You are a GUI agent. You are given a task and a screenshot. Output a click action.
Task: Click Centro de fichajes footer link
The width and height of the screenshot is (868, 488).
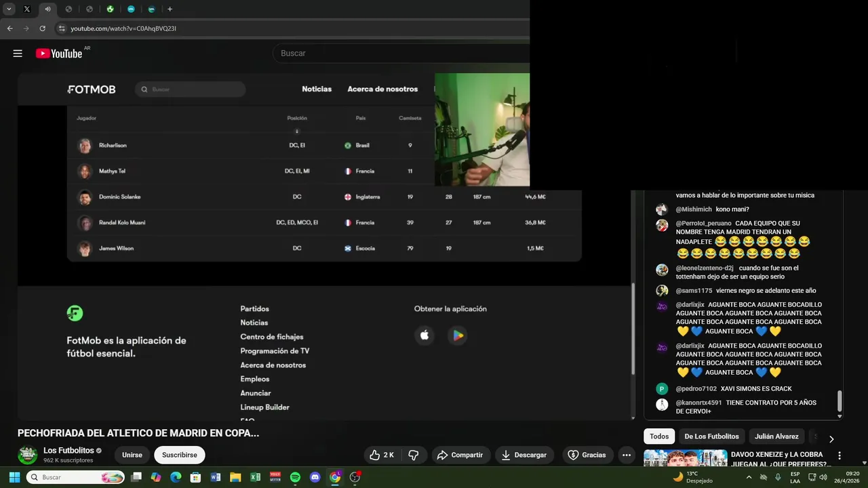[x=272, y=337]
